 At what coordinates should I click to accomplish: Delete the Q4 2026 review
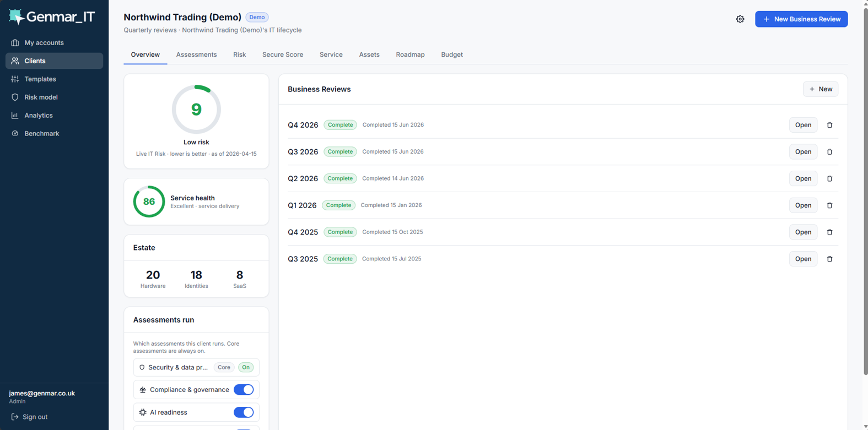click(829, 125)
